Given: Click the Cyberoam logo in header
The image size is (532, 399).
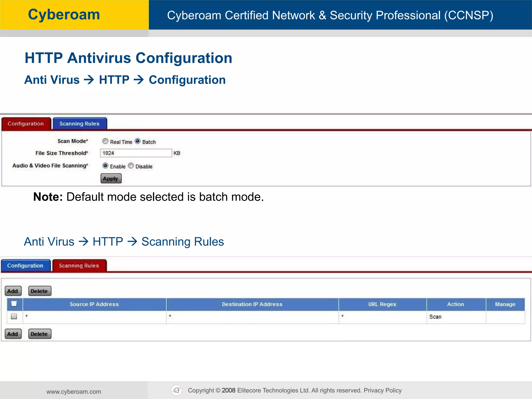Looking at the screenshot, I should click(64, 15).
